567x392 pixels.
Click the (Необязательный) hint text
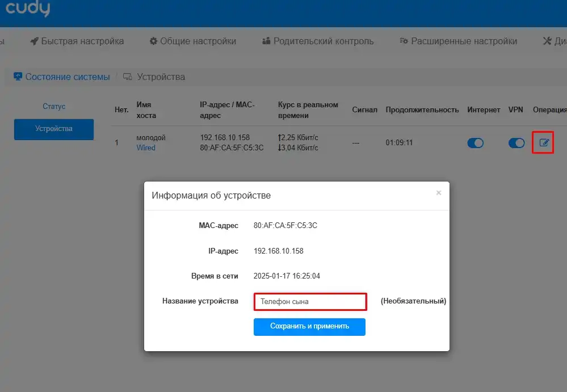413,301
